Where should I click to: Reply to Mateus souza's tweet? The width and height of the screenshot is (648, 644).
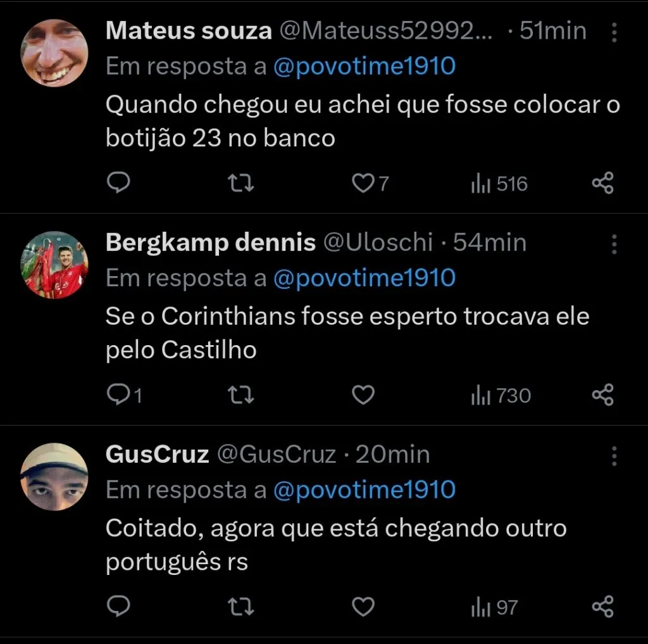[118, 183]
